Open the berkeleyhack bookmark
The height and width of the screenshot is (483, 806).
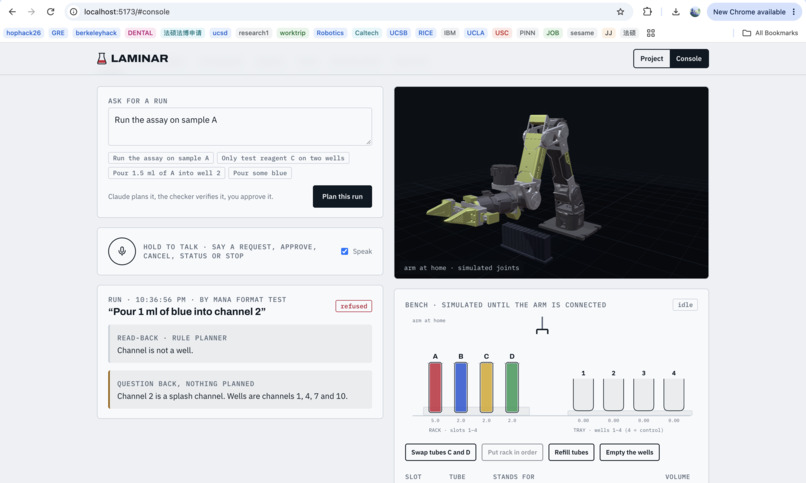tap(96, 33)
